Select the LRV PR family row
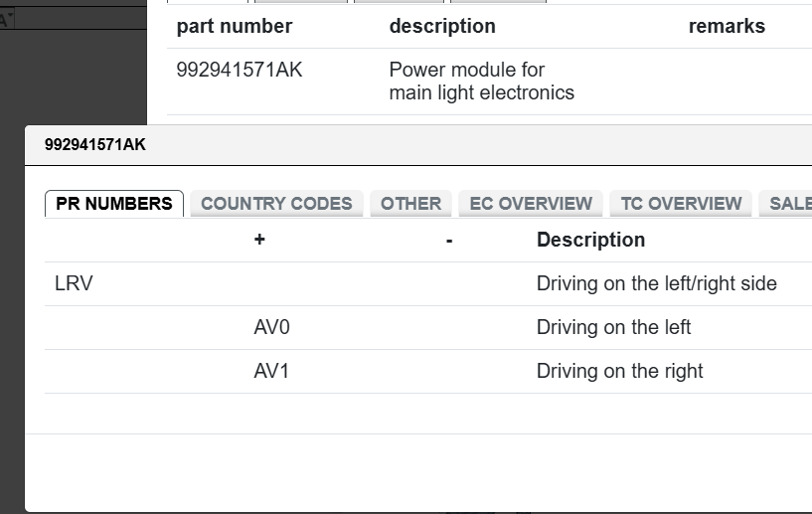812x514 pixels. (74, 284)
